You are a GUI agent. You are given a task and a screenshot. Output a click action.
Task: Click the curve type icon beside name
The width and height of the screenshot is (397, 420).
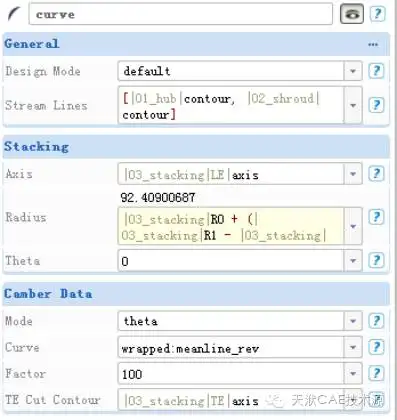coord(14,14)
